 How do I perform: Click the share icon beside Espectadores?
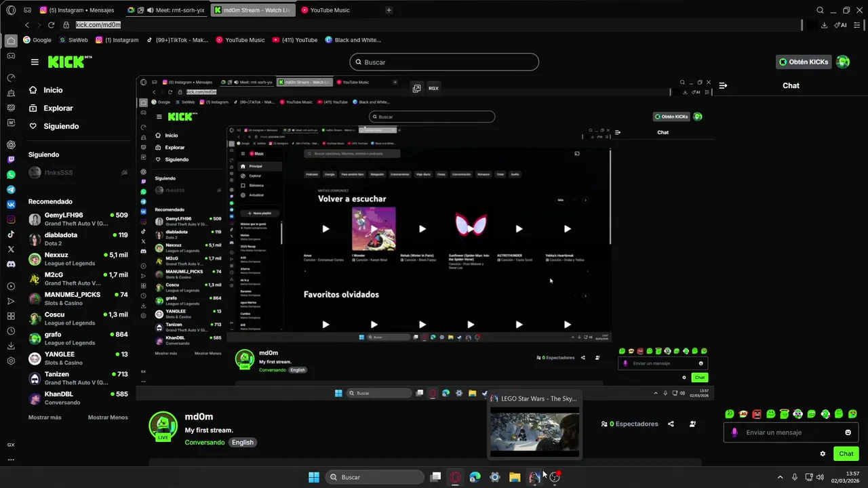(671, 424)
